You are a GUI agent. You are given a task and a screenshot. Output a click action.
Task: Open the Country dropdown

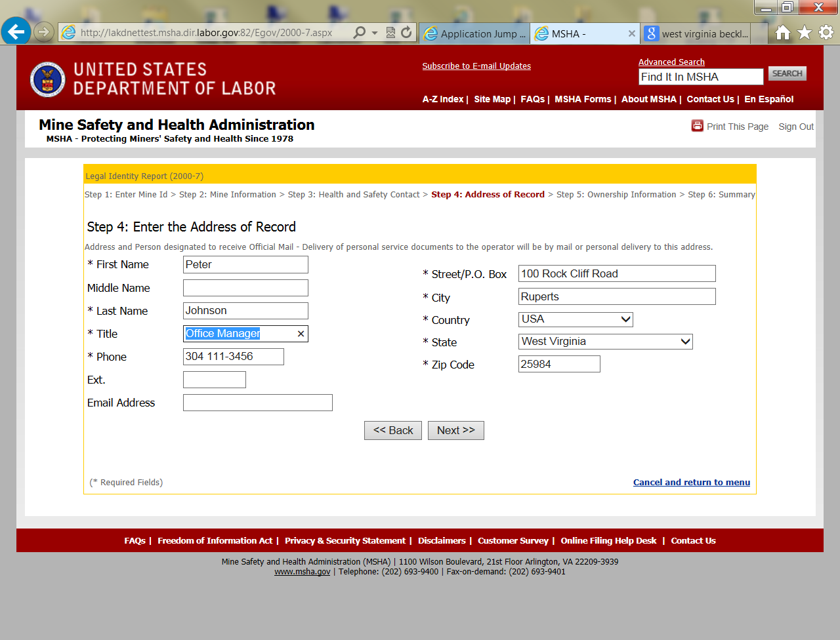tap(576, 319)
